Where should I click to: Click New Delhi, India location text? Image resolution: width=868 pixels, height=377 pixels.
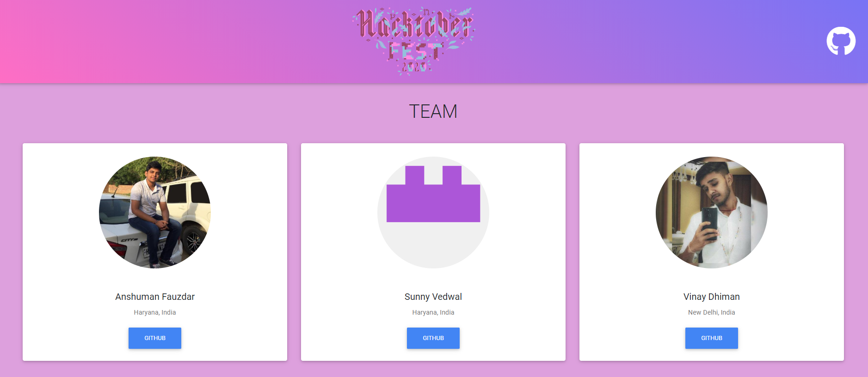point(712,312)
